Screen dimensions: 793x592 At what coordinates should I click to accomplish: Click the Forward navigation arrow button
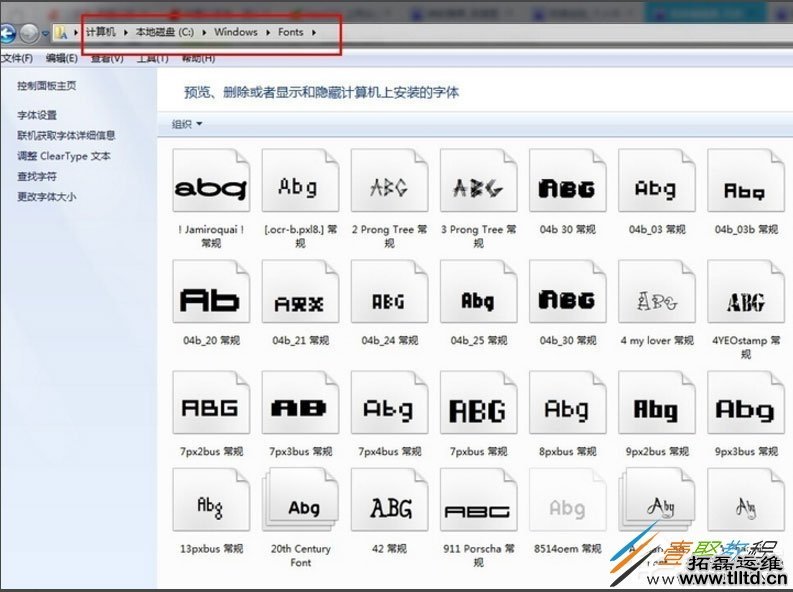point(29,33)
